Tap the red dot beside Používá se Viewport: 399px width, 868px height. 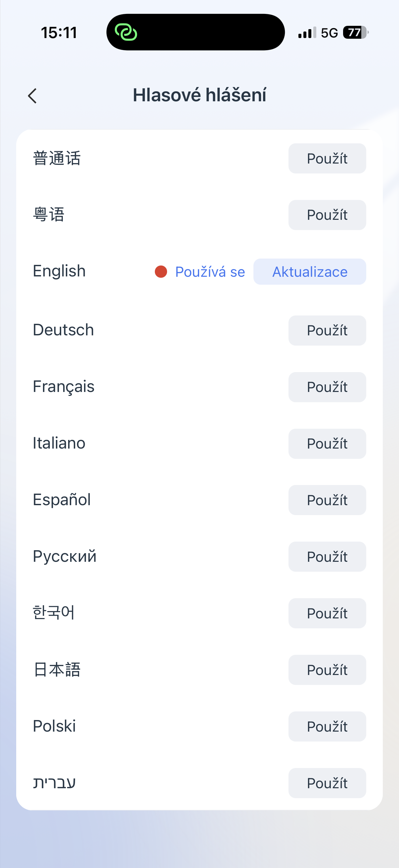(x=161, y=271)
